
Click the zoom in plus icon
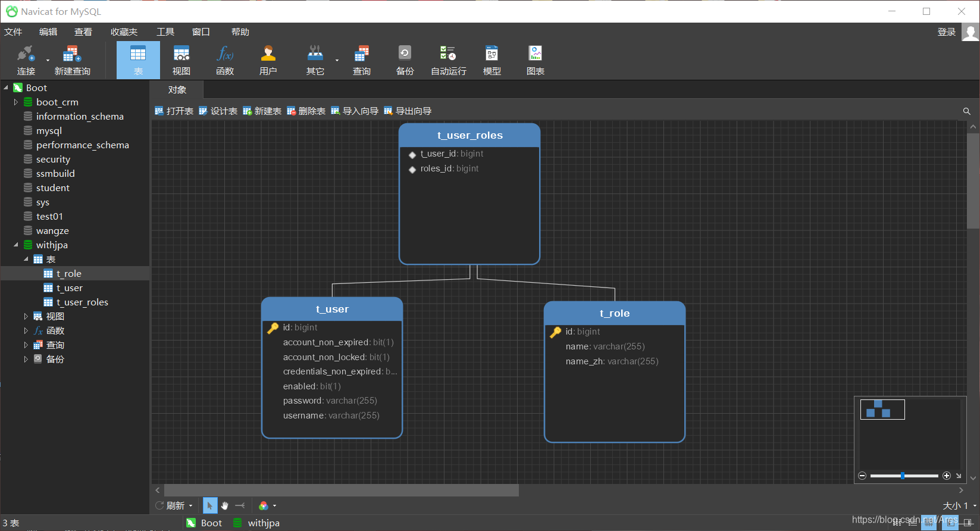point(947,476)
